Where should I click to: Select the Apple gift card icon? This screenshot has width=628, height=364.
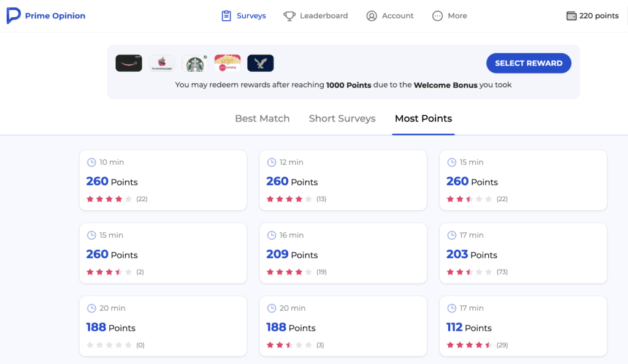coord(162,63)
